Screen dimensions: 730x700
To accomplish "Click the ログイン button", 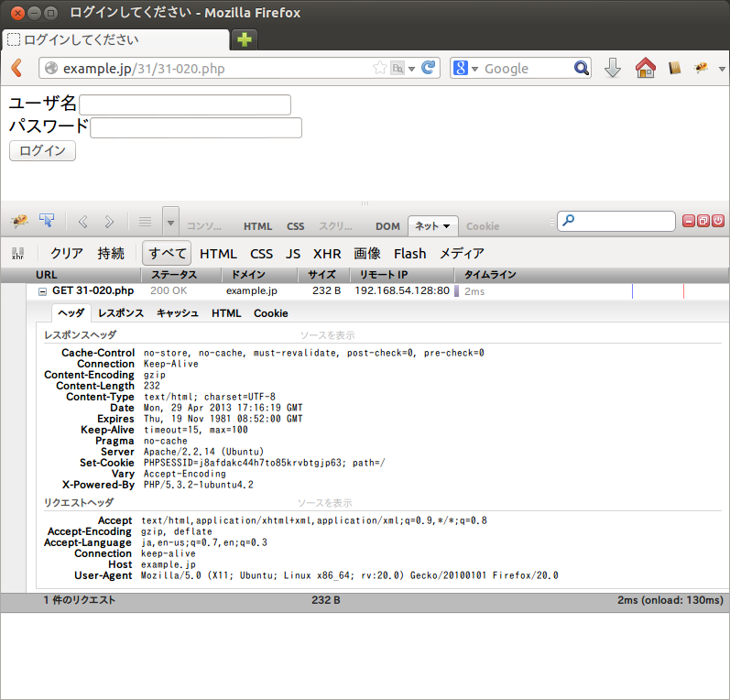I will pos(42,151).
